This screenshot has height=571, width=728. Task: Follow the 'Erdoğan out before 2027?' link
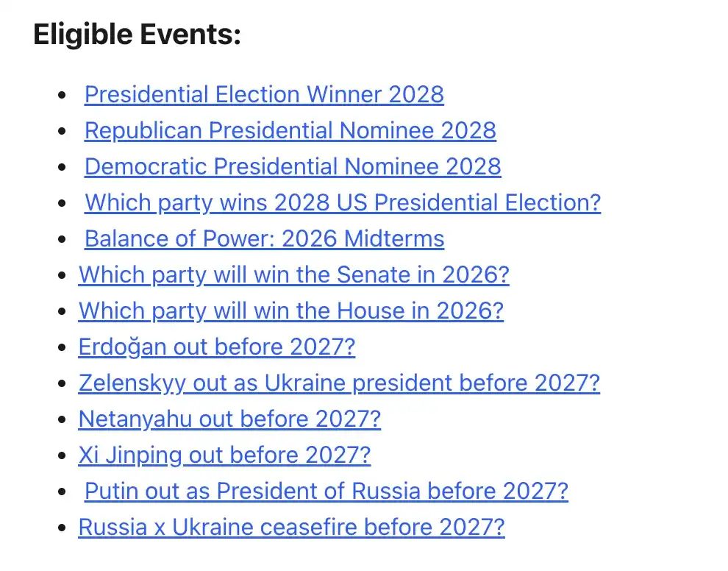[x=216, y=347]
